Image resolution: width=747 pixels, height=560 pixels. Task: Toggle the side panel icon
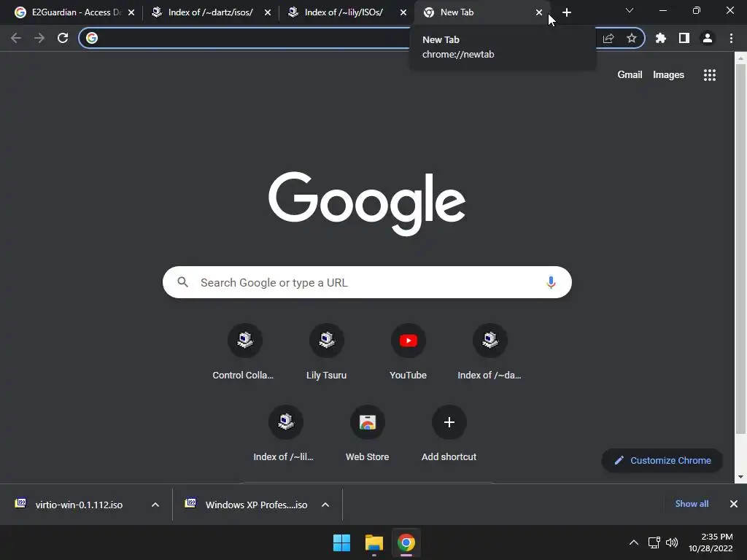coord(684,38)
